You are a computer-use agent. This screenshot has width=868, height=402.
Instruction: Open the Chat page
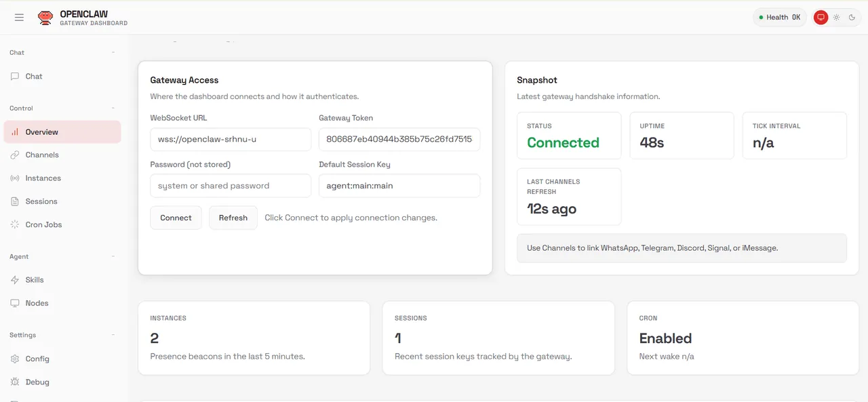click(62, 77)
